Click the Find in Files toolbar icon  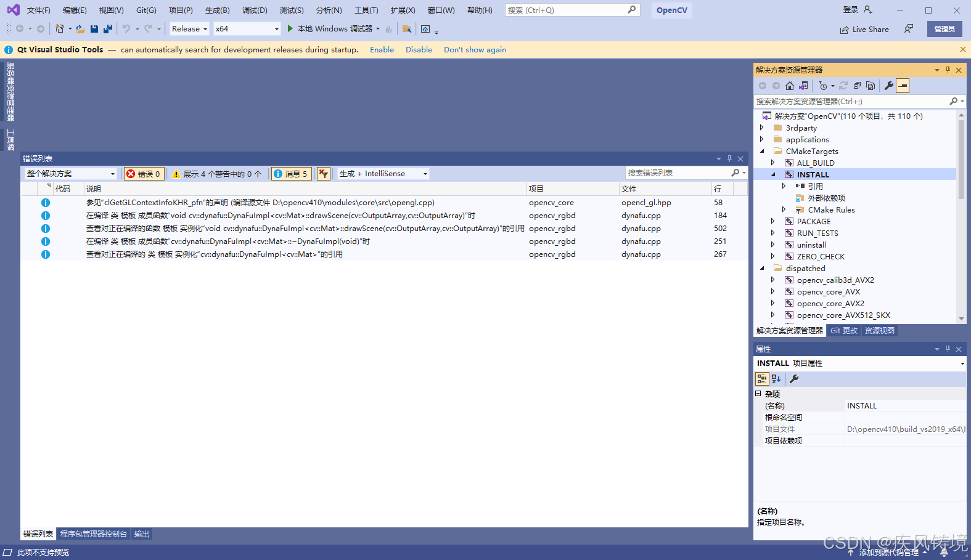point(406,29)
